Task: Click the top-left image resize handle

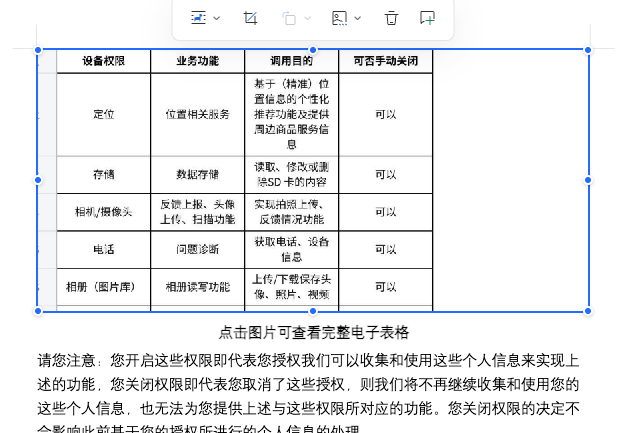Action: 38,50
